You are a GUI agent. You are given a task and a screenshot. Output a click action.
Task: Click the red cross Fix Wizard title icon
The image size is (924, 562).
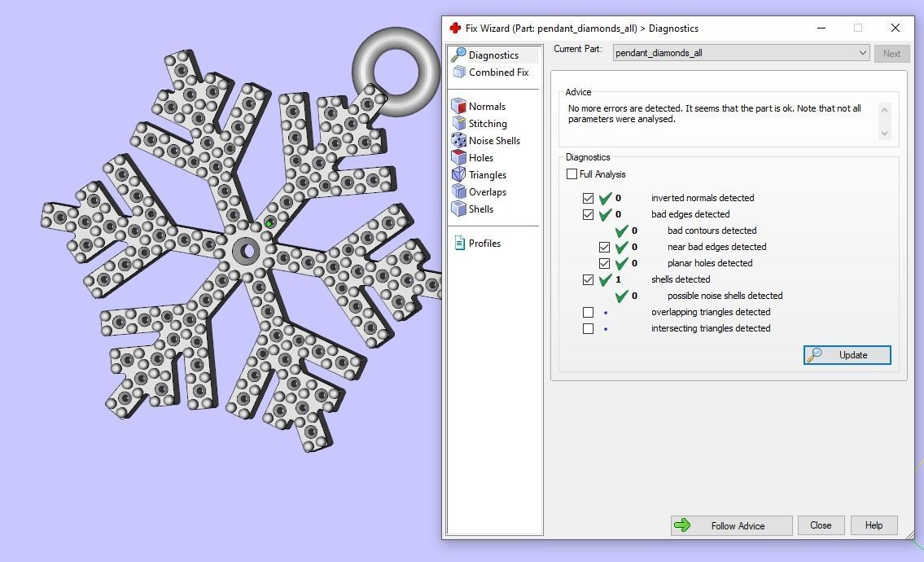coord(455,28)
